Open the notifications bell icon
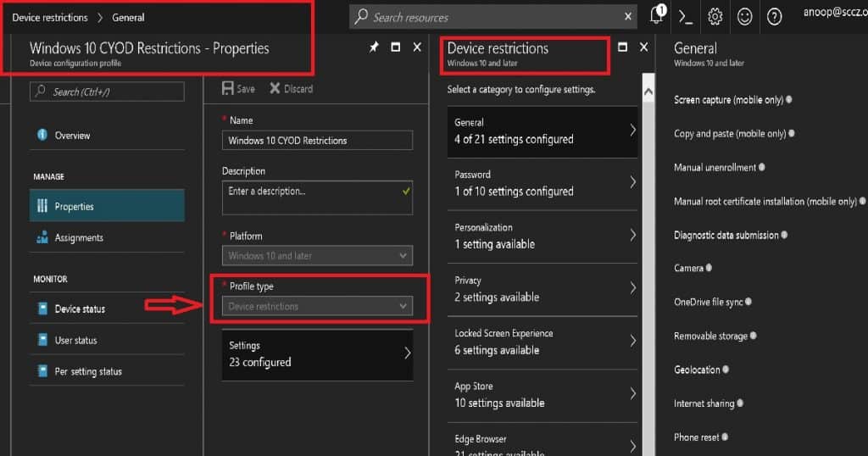This screenshot has width=868, height=456. (x=657, y=16)
